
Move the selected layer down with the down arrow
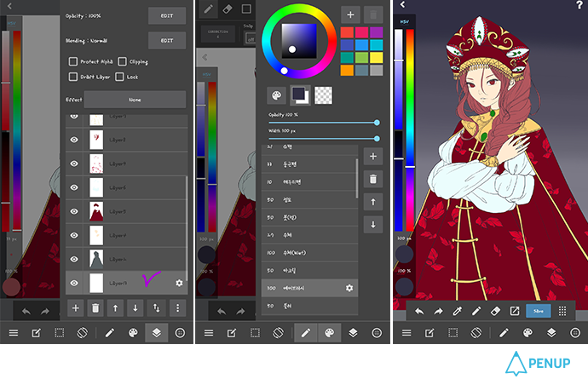pos(135,308)
